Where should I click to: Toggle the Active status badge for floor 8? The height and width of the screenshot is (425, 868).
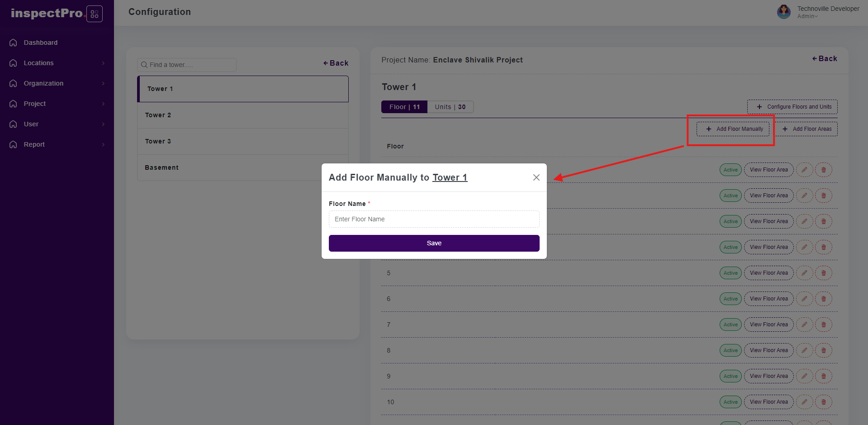730,350
